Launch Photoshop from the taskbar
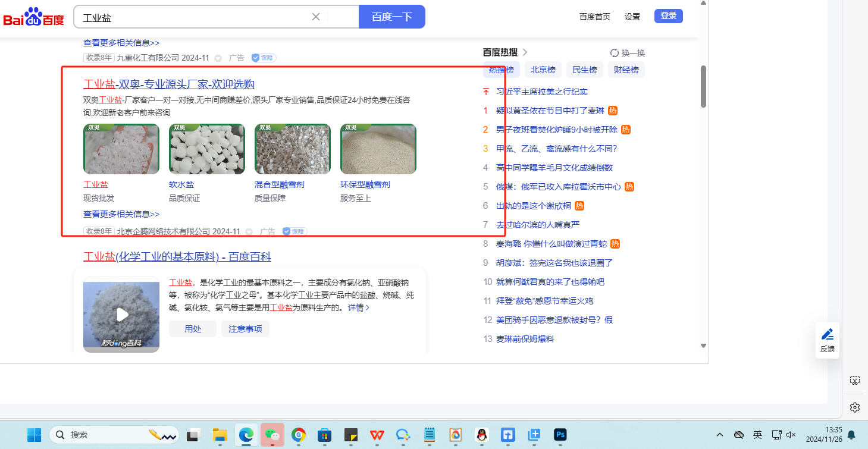Viewport: 868px width, 449px height. (x=559, y=435)
